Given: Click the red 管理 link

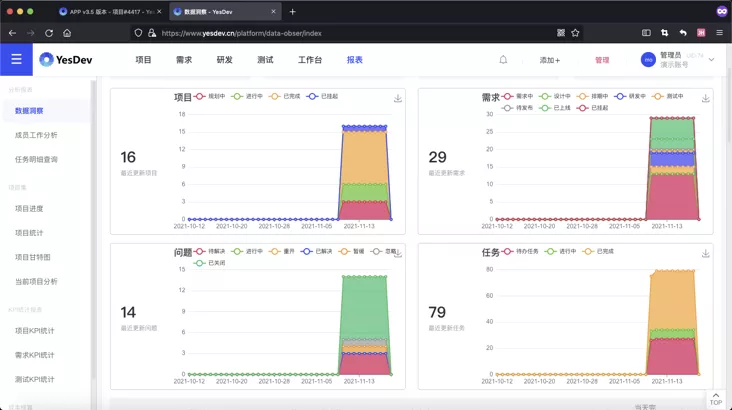Looking at the screenshot, I should point(602,60).
